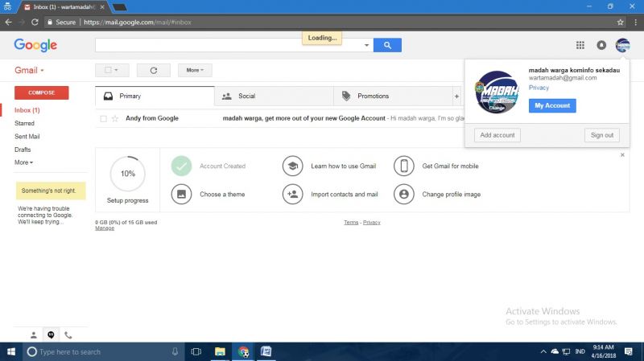Switch to the Promotions tab
Viewport: 644px width, 361px height.
(x=393, y=96)
